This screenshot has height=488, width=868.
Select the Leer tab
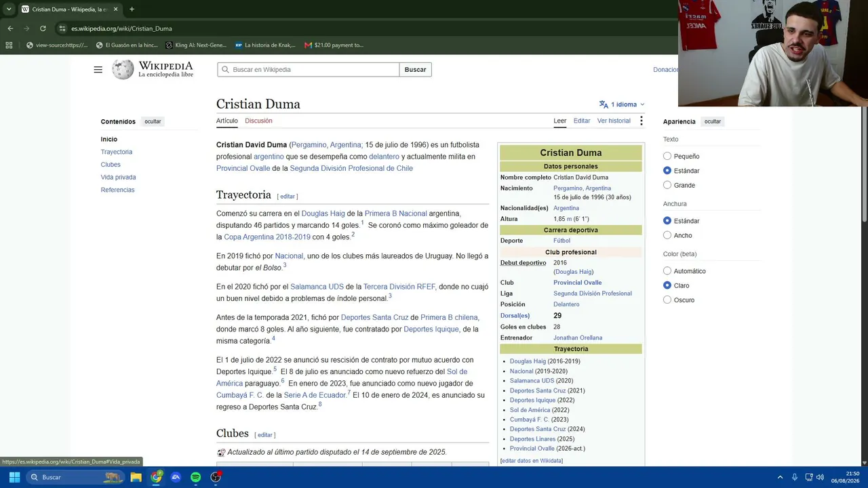coord(559,121)
